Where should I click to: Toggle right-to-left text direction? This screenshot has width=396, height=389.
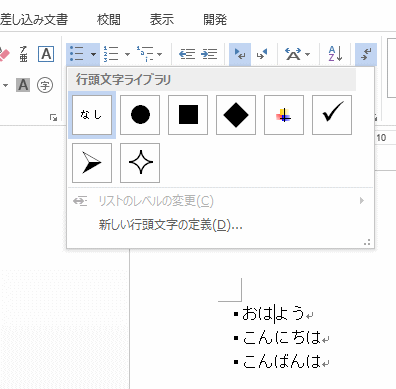point(262,54)
